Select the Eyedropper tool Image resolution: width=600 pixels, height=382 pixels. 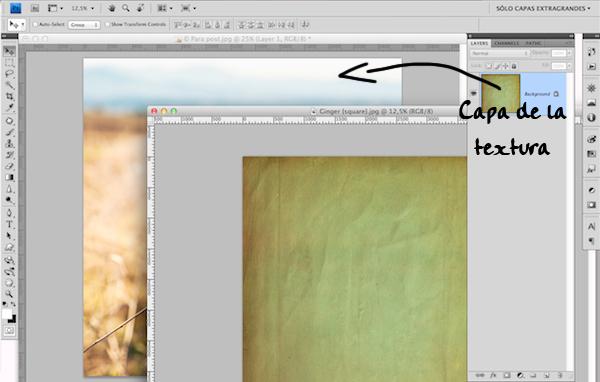point(9,108)
